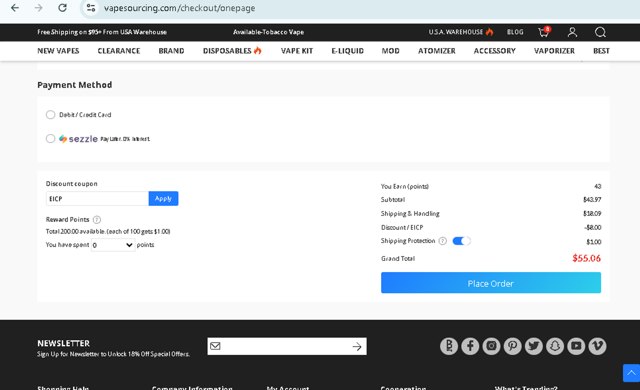640x390 pixels.
Task: Select Debit/Credit Card payment option
Action: pos(50,115)
